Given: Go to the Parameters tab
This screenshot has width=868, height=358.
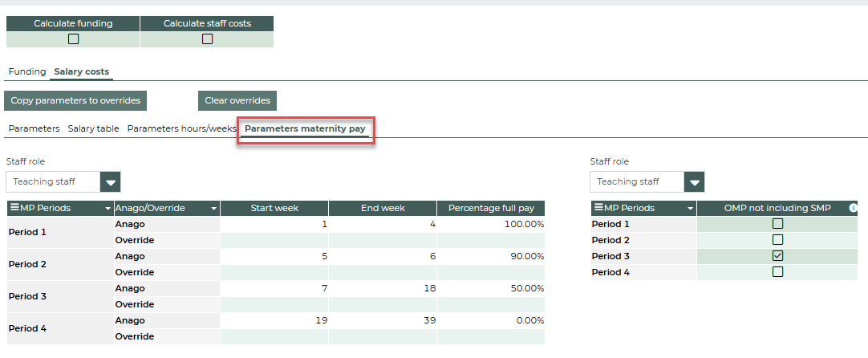Looking at the screenshot, I should coord(34,128).
